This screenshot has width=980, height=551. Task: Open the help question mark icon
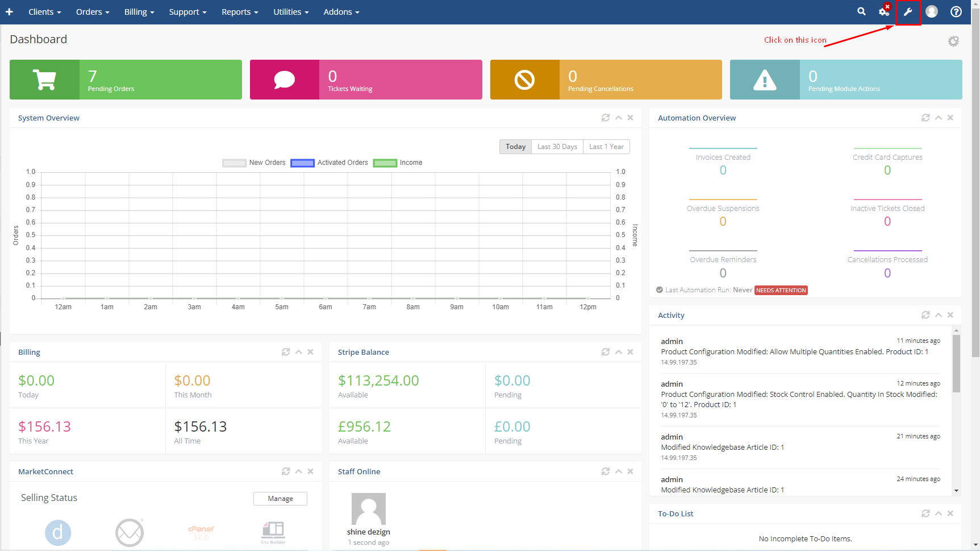pyautogui.click(x=956, y=12)
